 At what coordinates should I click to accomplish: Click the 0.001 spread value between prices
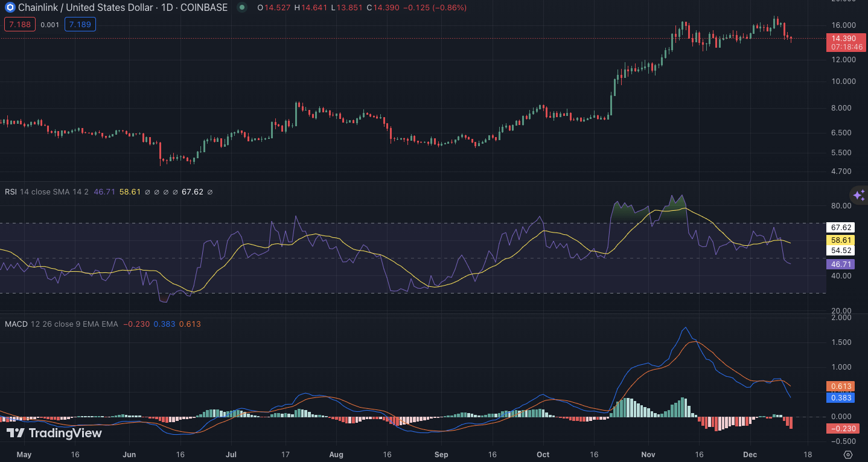pyautogui.click(x=50, y=25)
